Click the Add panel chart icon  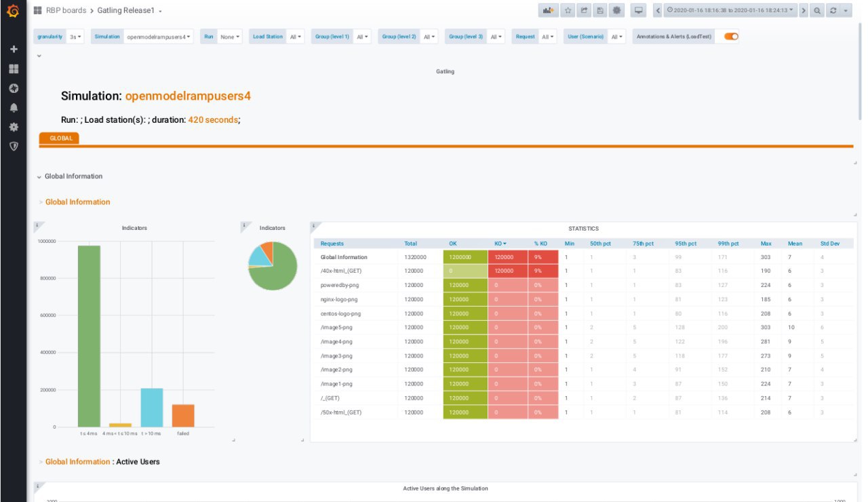coord(547,11)
